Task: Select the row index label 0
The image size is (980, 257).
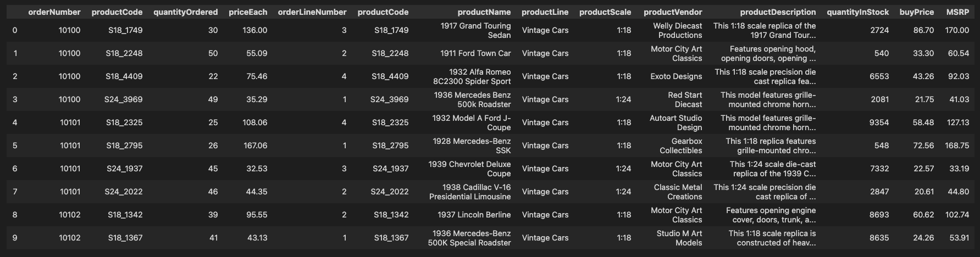Action: point(15,30)
